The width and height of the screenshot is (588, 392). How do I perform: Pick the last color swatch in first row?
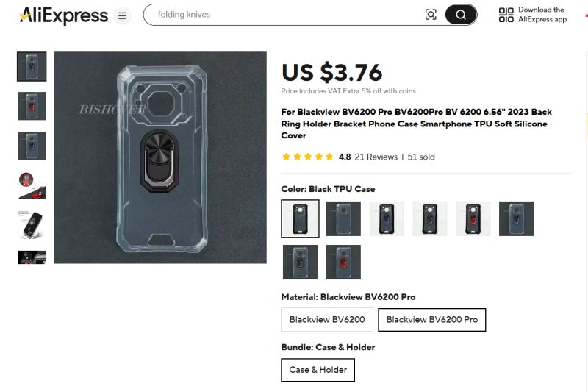(516, 218)
